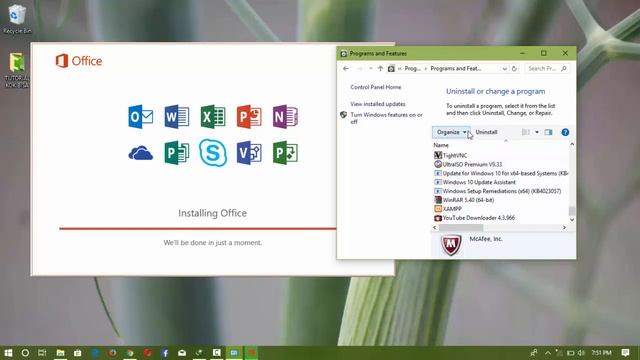The image size is (640, 360).
Task: Open Mail app from the taskbar
Action: [x=182, y=353]
